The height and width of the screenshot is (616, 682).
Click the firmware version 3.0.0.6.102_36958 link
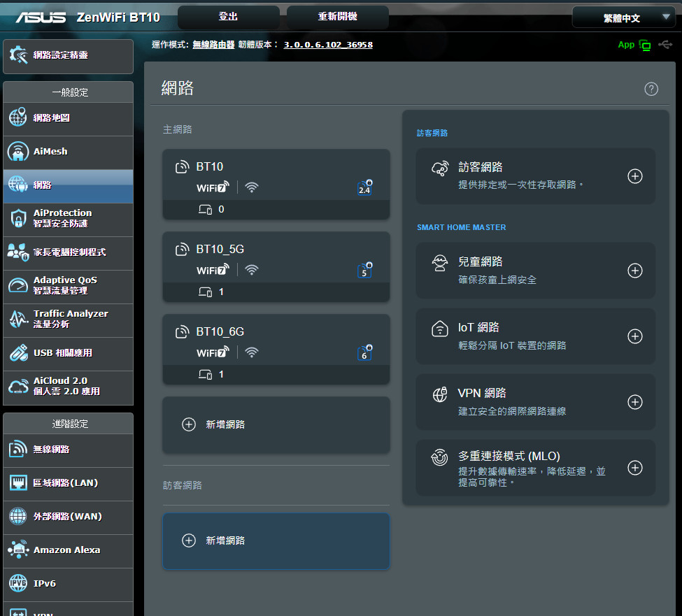(x=328, y=45)
